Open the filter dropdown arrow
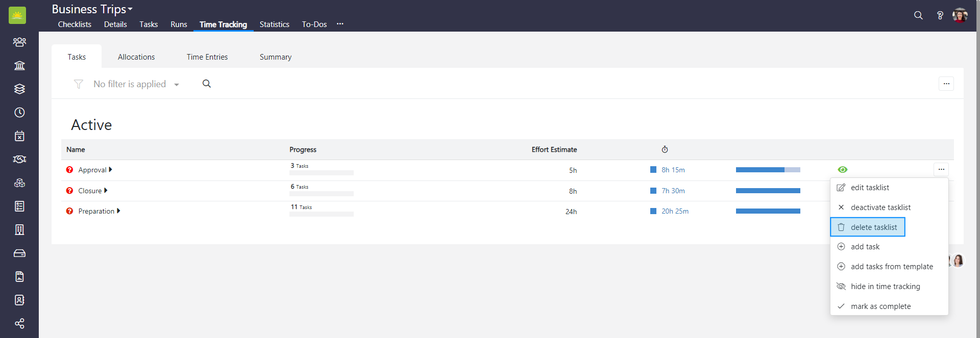 (177, 85)
